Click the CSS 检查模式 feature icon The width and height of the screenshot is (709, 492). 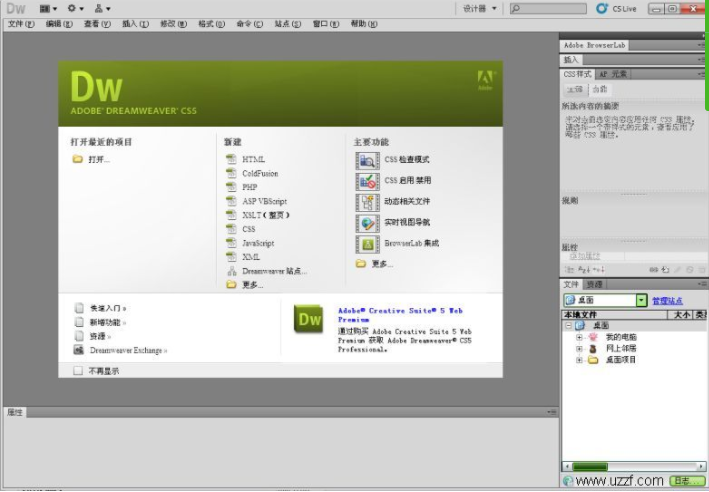click(x=367, y=159)
